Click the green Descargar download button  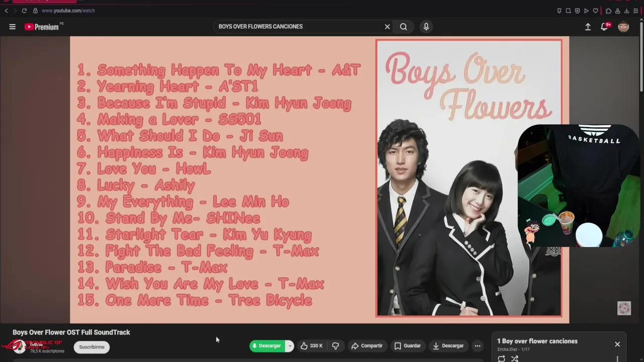pyautogui.click(x=267, y=346)
